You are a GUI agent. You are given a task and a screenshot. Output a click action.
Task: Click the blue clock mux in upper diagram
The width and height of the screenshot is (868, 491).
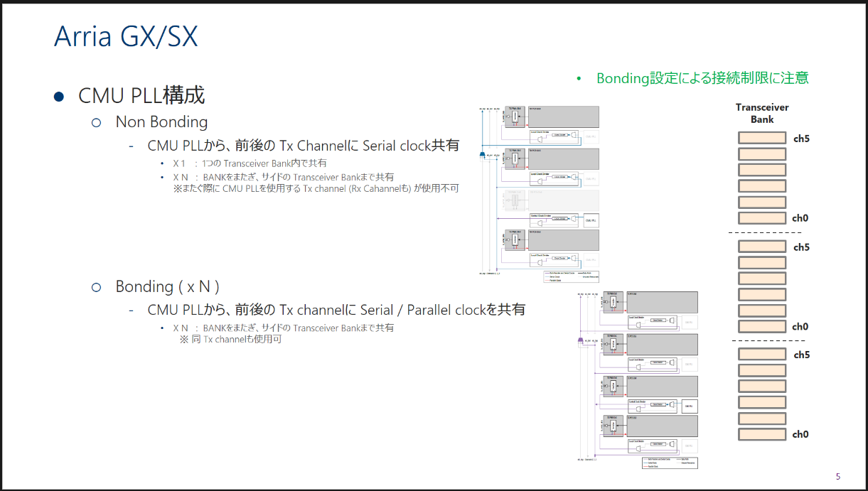[483, 155]
